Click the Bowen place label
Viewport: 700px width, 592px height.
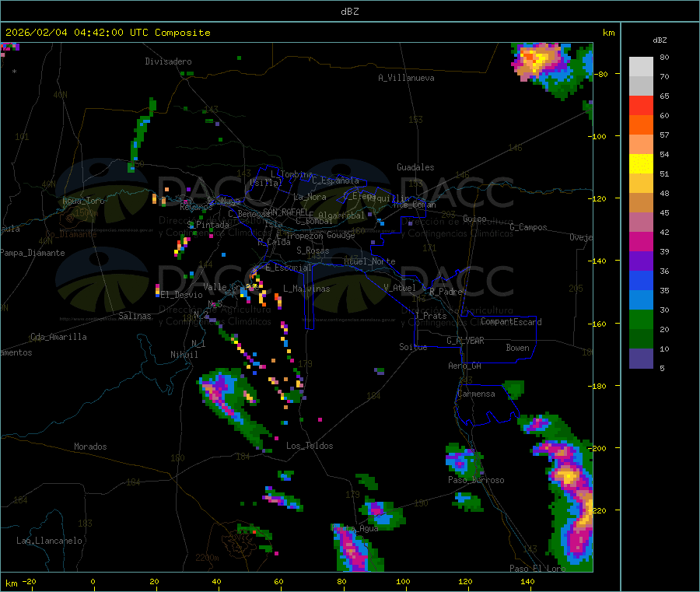518,348
